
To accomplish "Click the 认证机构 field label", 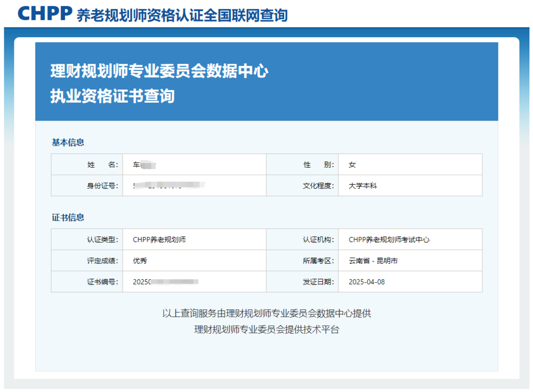I will pos(318,240).
